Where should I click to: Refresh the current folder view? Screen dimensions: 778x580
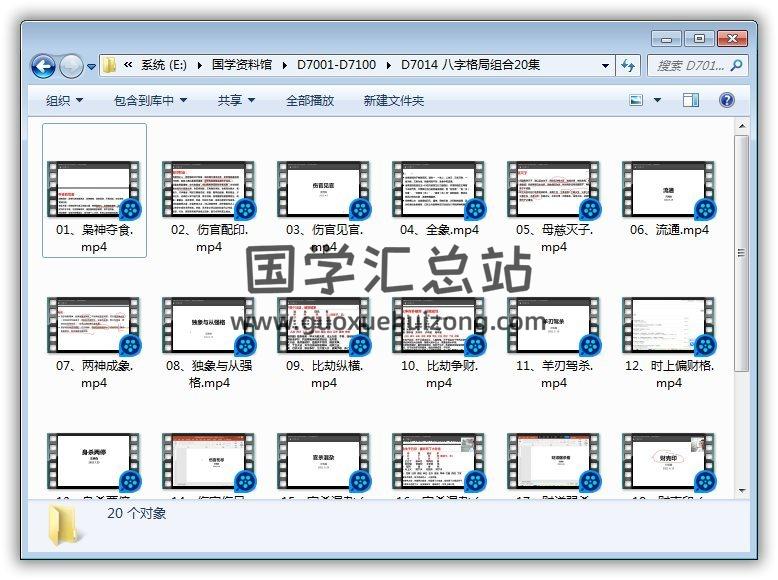tap(628, 65)
